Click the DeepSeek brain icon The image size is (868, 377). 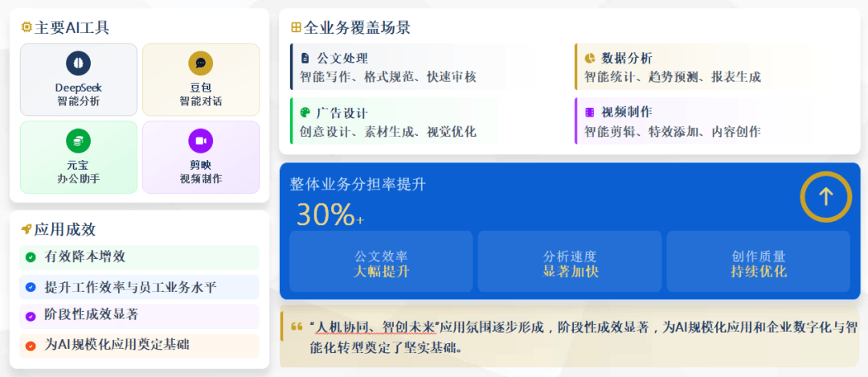point(78,64)
